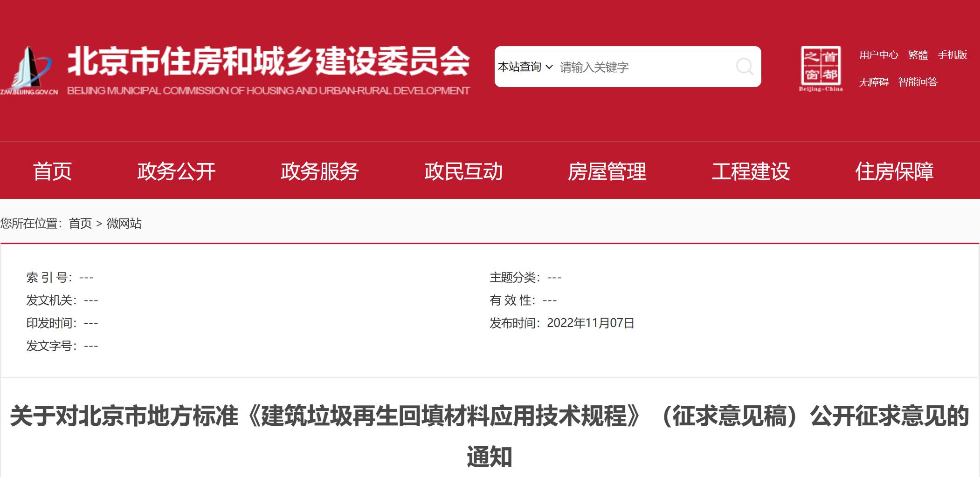Click the magnifier search icon
The image size is (980, 477).
[x=745, y=67]
